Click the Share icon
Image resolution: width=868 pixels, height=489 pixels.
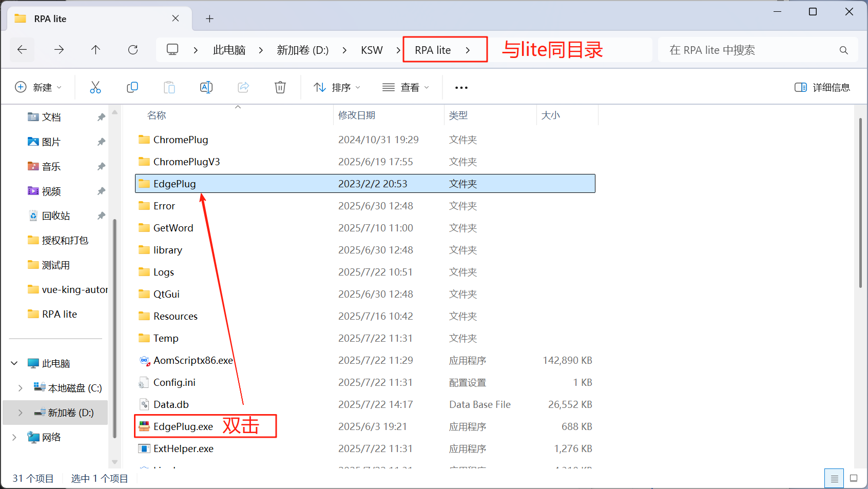pyautogui.click(x=243, y=87)
